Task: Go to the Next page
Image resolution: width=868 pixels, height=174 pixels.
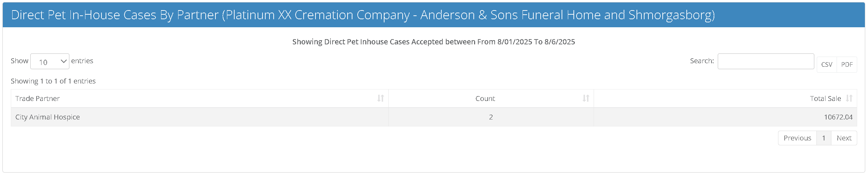Action: [844, 138]
